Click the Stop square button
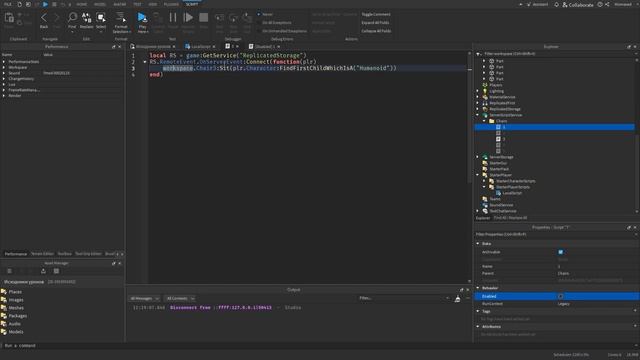640x360 pixels. click(203, 17)
